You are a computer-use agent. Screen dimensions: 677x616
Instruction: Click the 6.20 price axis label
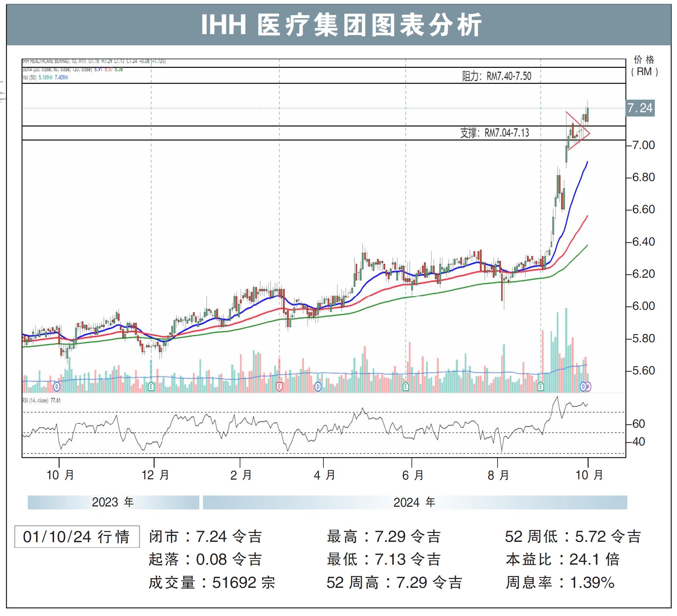[644, 274]
